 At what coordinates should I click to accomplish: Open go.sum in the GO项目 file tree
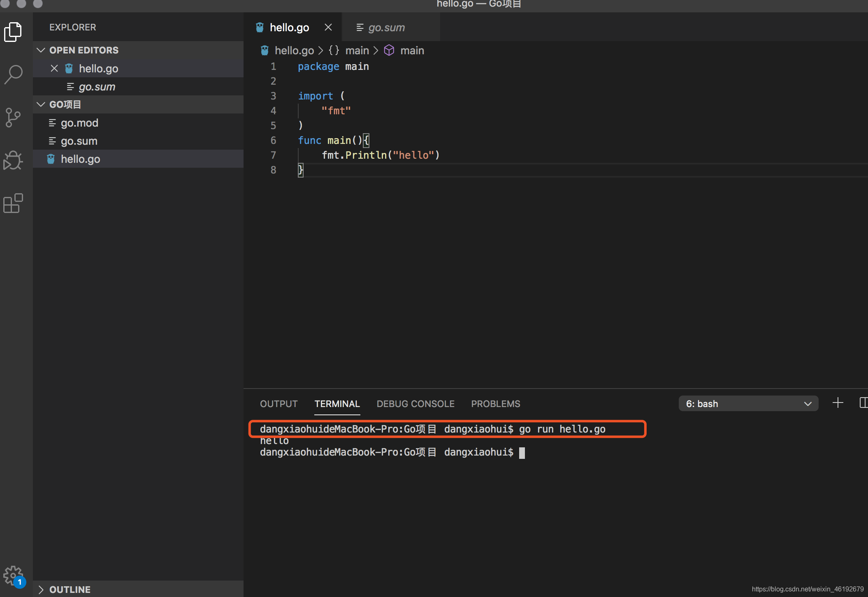click(138, 141)
